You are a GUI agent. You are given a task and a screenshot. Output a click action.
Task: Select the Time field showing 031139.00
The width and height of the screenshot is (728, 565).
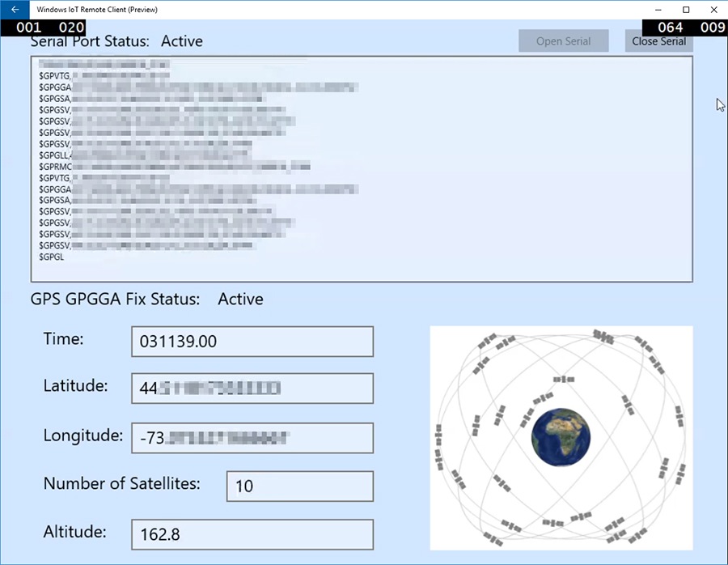pos(252,342)
